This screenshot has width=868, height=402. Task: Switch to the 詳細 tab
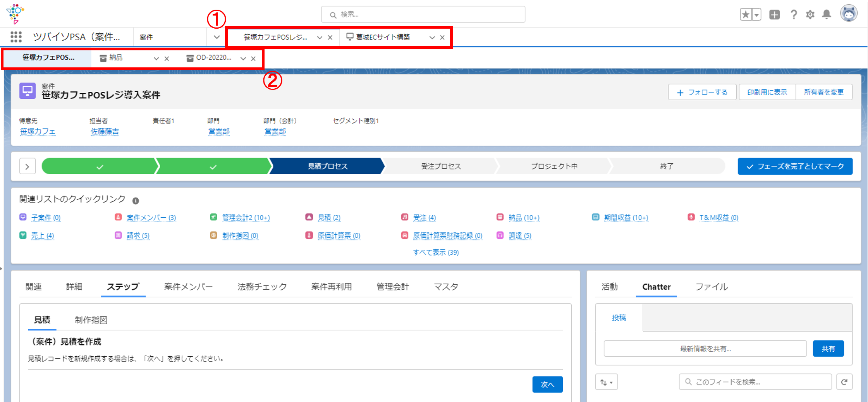coord(74,287)
